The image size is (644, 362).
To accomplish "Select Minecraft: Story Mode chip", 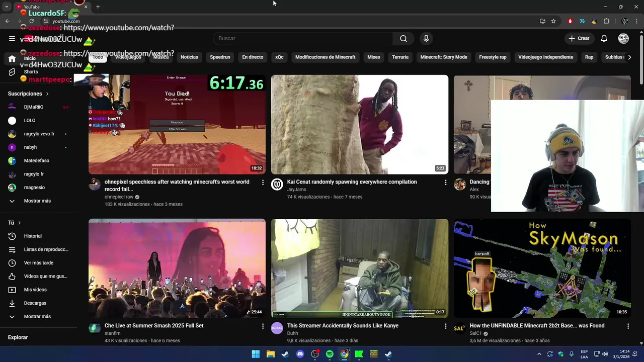I will (444, 57).
